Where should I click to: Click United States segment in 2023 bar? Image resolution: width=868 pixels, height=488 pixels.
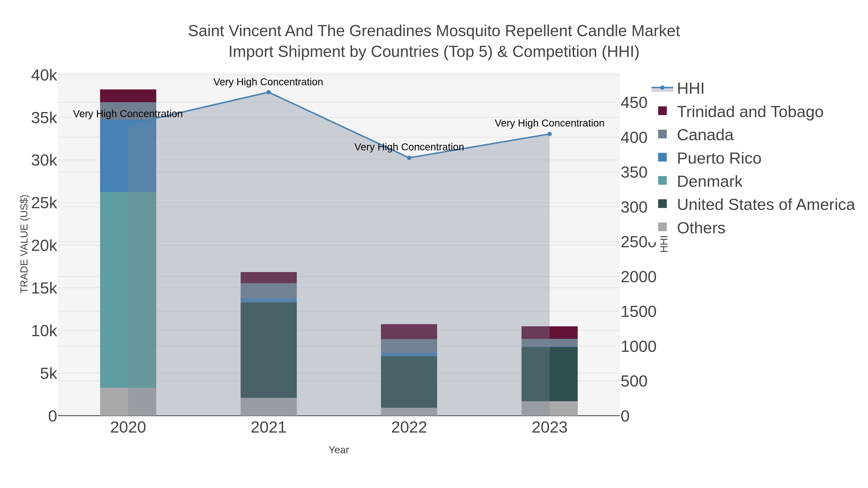pos(549,374)
